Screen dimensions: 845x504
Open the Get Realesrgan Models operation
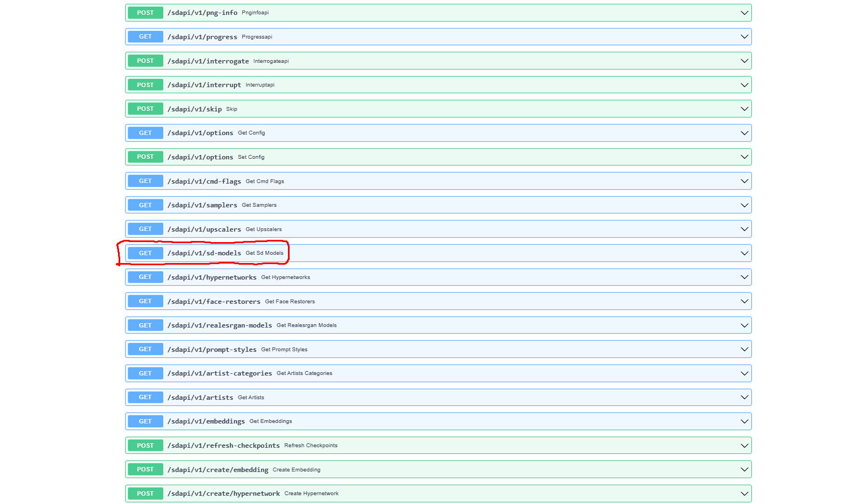tap(744, 325)
